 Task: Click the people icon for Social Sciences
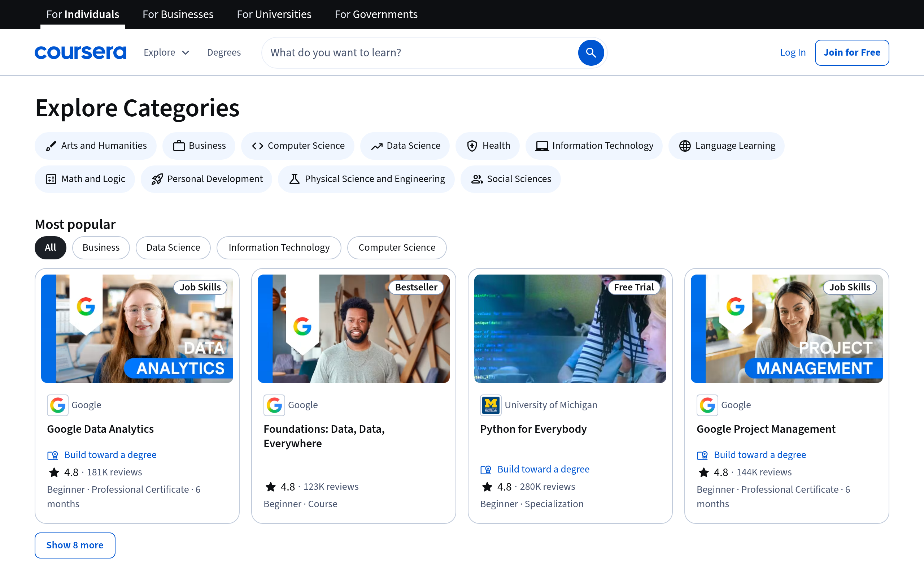(477, 179)
